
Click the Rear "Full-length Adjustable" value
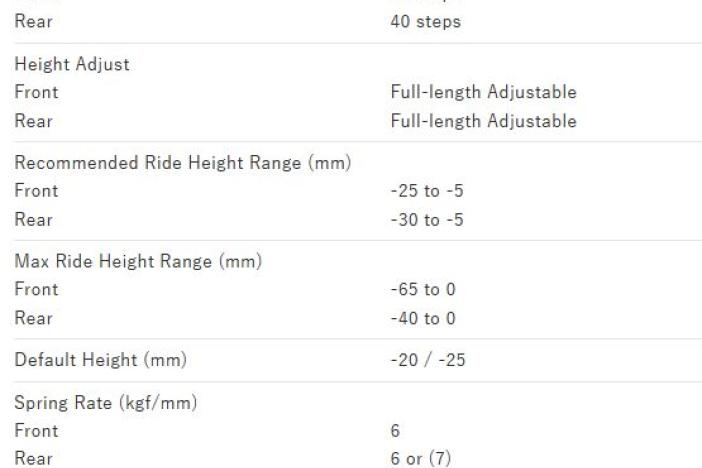point(484,121)
